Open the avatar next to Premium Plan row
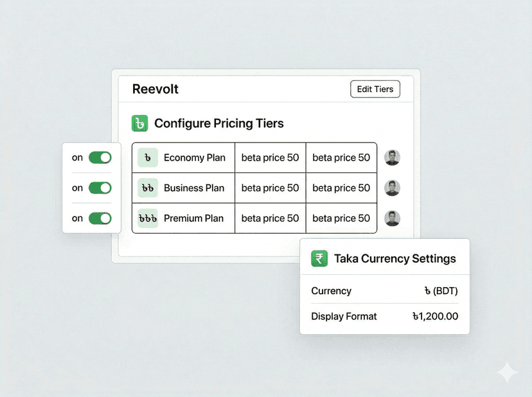532x397 pixels. [392, 218]
